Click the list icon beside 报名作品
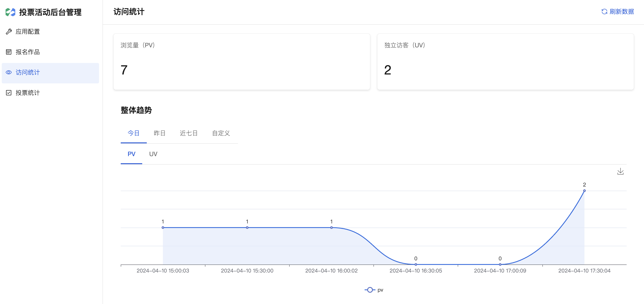The image size is (644, 304). pos(9,52)
